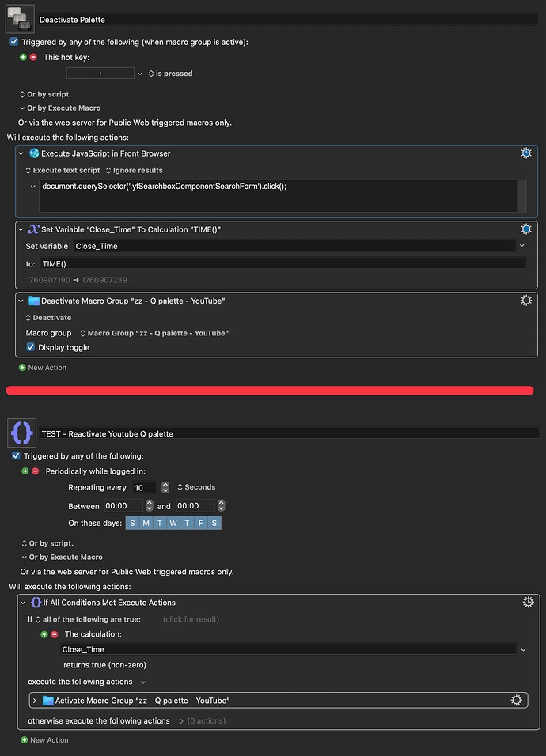The image size is (546, 756).
Task: Open gear menu for Set Variable action
Action: coord(526,229)
